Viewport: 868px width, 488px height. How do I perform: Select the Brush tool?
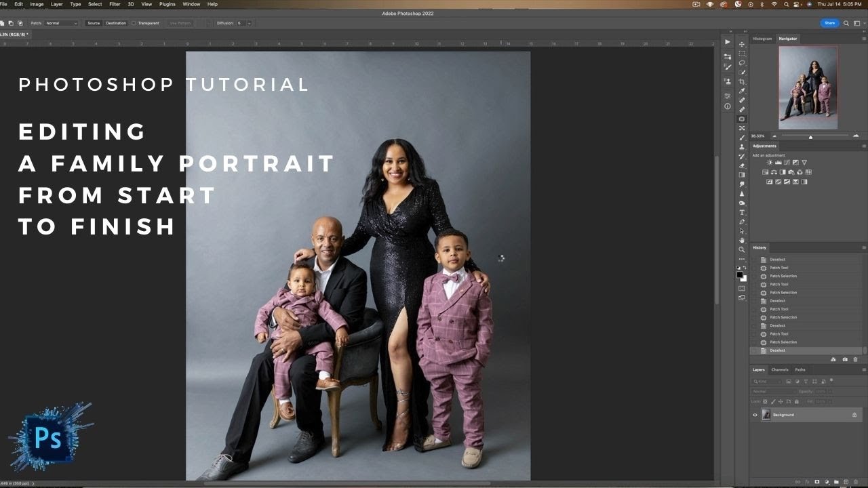coord(742,138)
